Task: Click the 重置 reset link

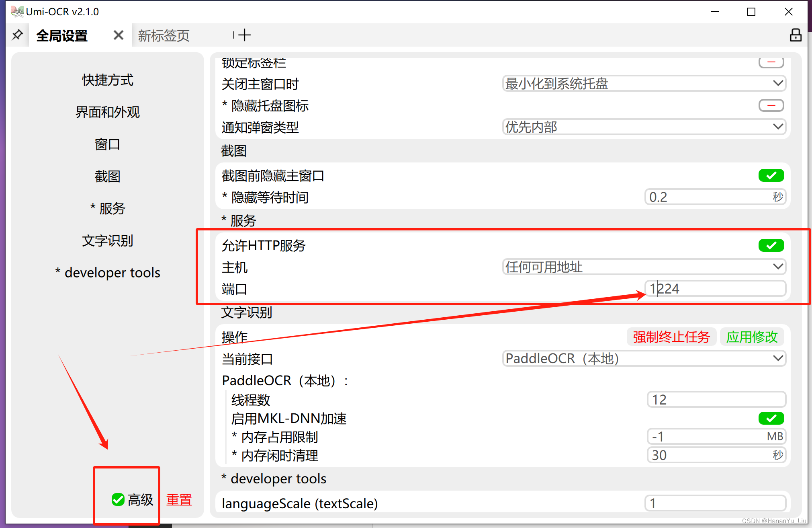Action: point(179,499)
